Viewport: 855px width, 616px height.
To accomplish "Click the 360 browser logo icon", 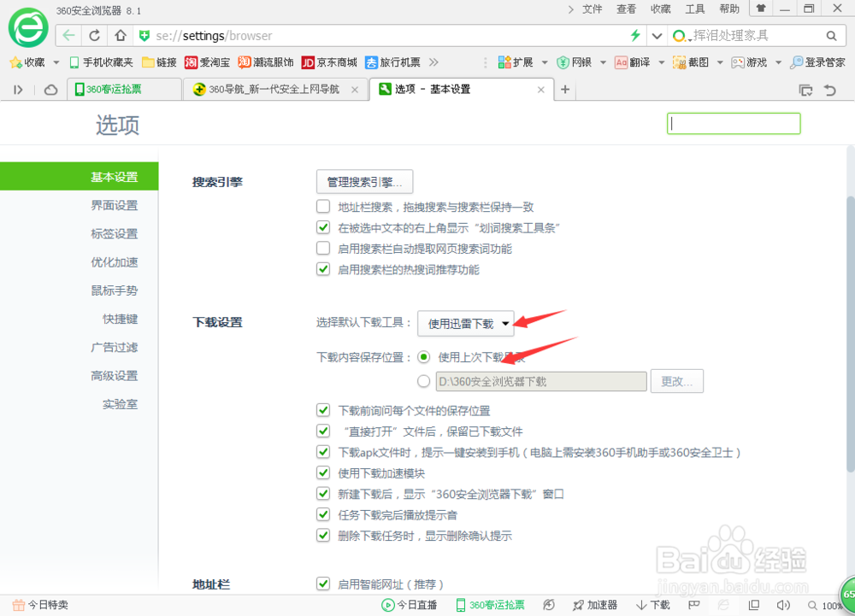I will pyautogui.click(x=28, y=28).
